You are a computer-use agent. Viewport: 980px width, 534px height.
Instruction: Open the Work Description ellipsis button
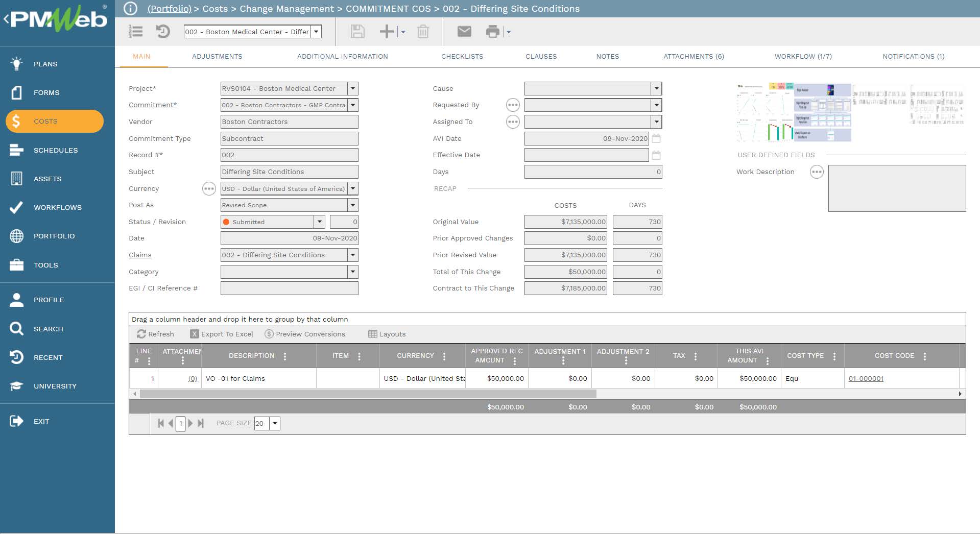pyautogui.click(x=817, y=172)
